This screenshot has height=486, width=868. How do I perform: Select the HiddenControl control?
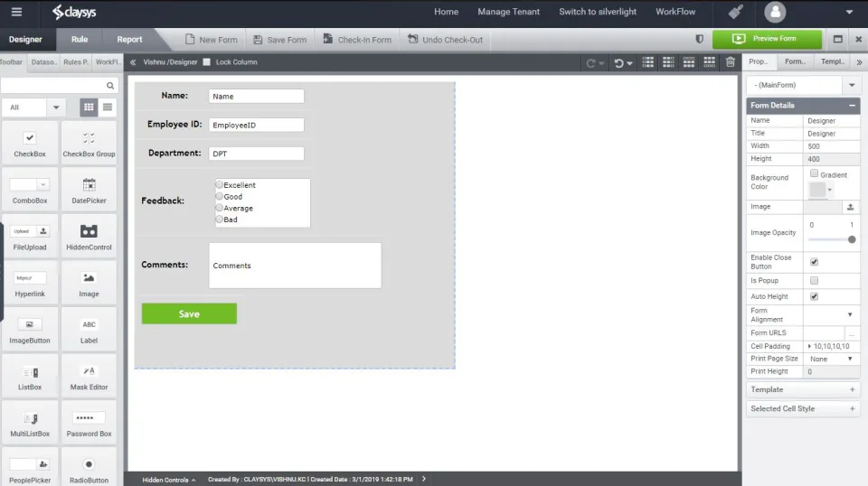coord(90,237)
